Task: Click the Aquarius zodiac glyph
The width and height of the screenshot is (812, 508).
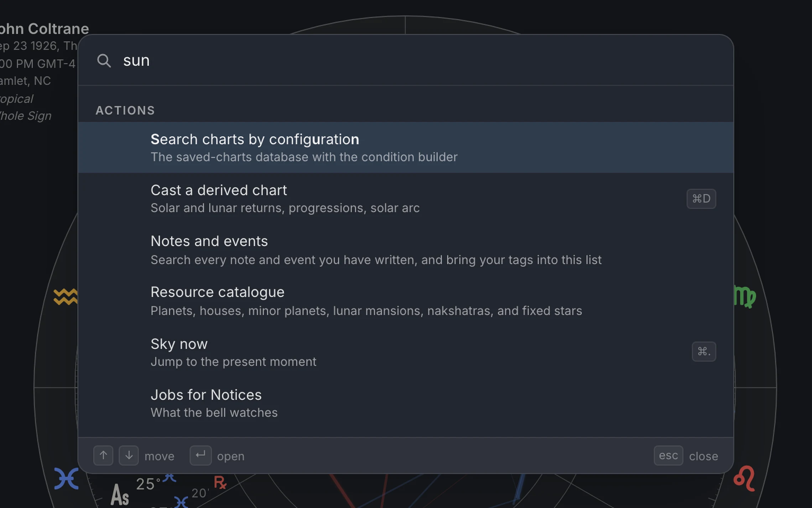Action: coord(66,297)
